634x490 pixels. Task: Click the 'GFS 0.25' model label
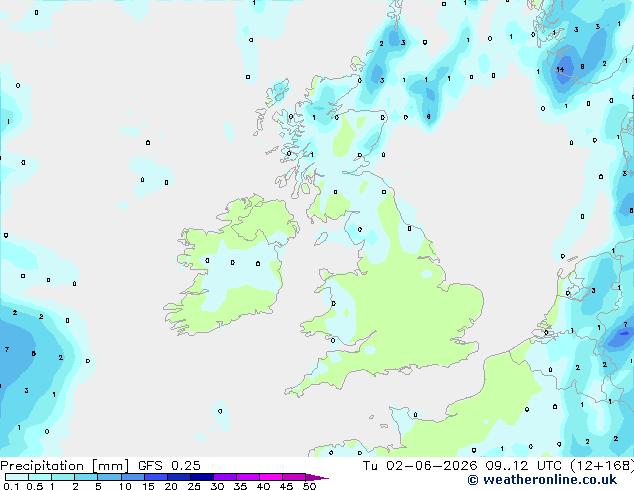[x=169, y=466]
